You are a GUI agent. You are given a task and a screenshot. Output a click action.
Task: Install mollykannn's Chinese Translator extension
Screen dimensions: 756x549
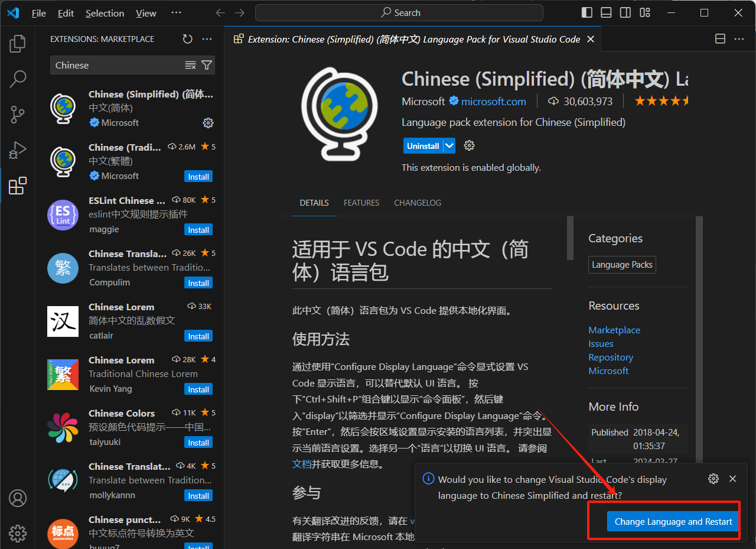[x=198, y=496]
